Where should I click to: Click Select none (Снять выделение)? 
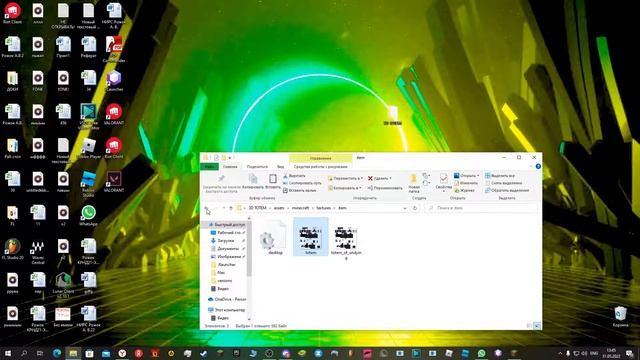[504, 183]
